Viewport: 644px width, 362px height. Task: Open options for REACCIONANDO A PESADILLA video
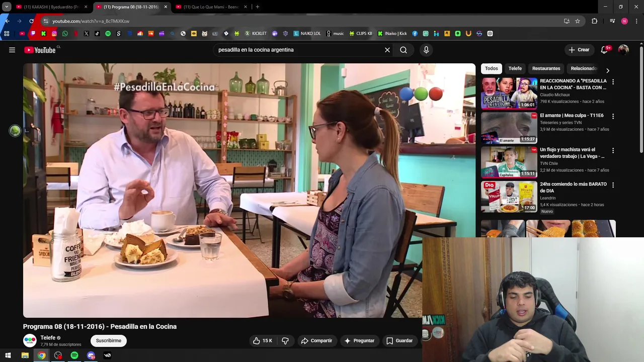[x=613, y=81]
